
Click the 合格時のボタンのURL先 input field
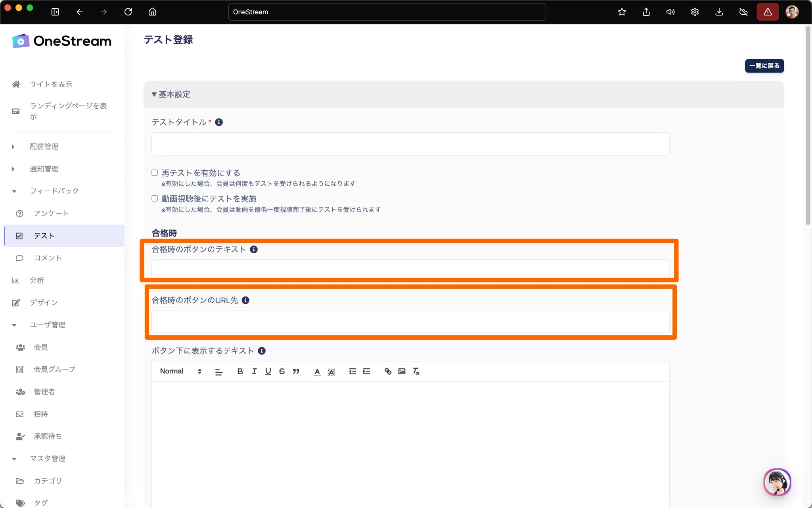click(x=410, y=321)
